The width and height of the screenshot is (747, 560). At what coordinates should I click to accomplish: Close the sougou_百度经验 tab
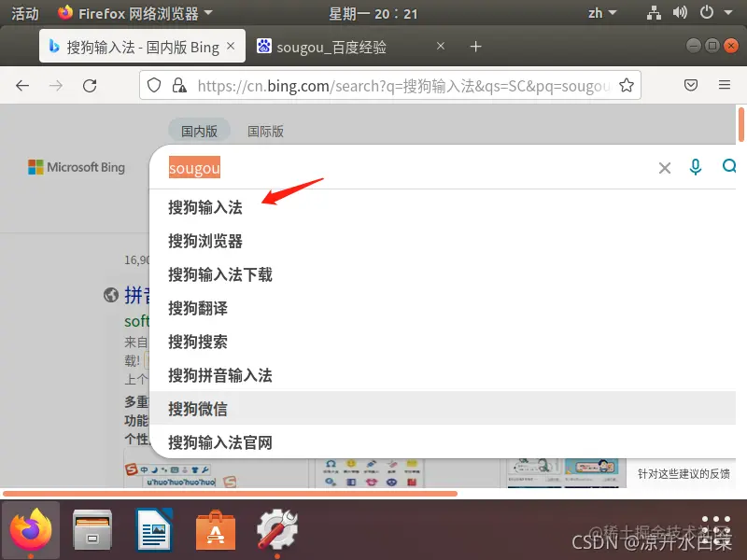441,46
